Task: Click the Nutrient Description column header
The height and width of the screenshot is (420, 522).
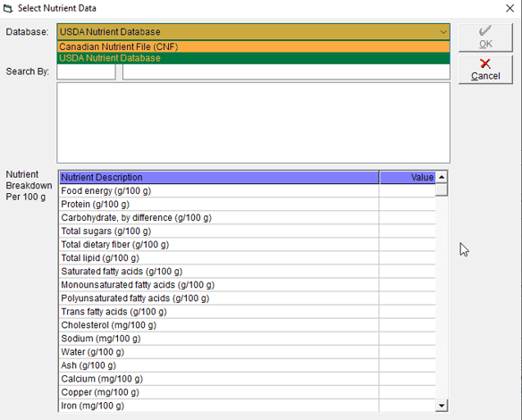Action: [x=219, y=178]
